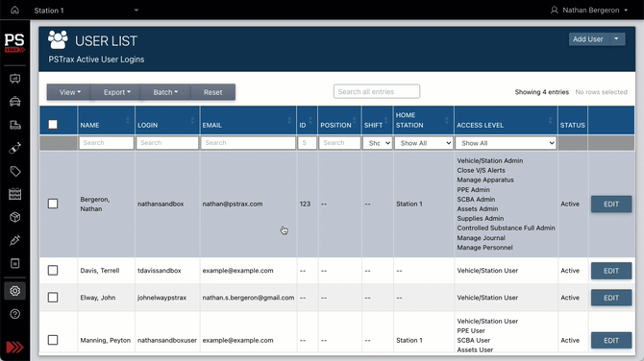Click the ID value 123

305,204
